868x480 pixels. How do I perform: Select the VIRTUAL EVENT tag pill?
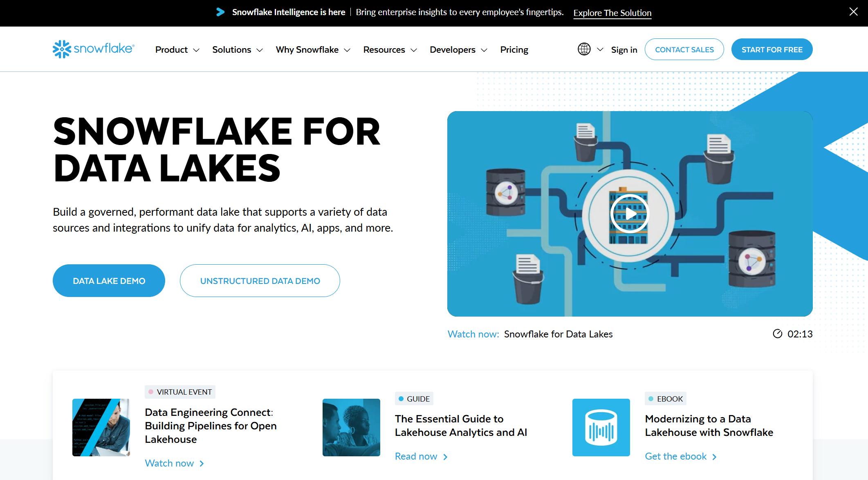(x=180, y=391)
